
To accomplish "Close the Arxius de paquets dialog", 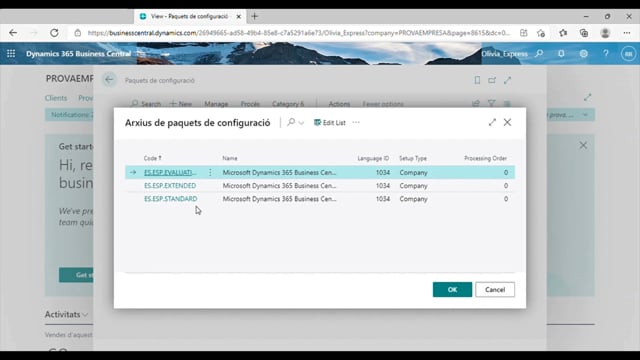I will [x=507, y=122].
